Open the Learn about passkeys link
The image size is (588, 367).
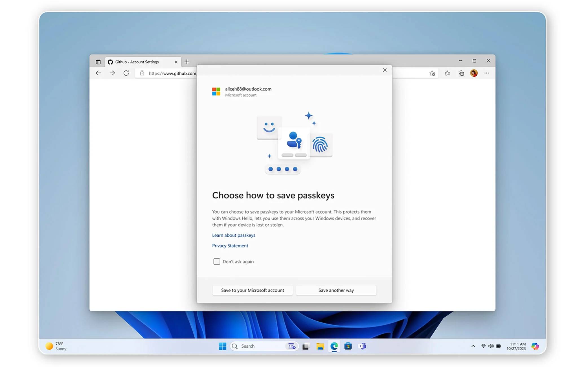click(234, 235)
